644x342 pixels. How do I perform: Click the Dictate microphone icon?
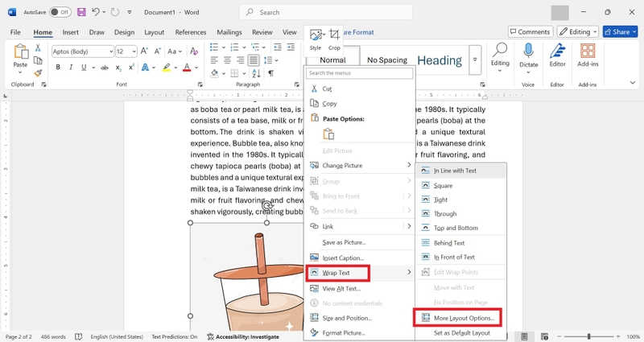pos(528,52)
